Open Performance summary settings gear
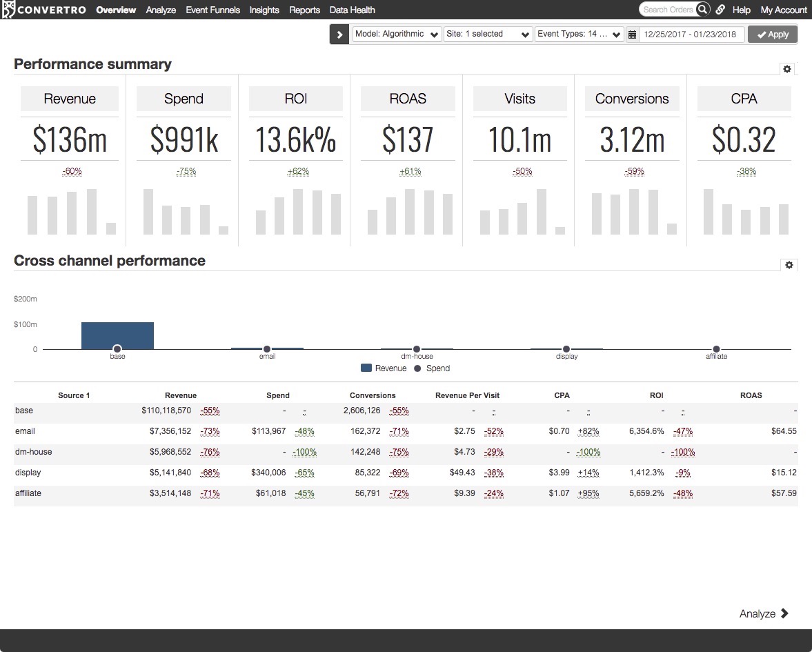812x652 pixels. (787, 69)
